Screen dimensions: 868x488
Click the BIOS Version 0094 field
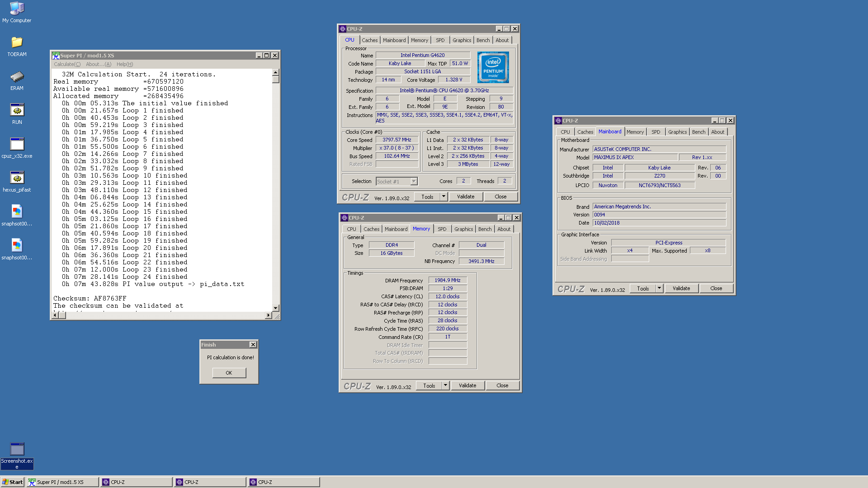pos(659,215)
